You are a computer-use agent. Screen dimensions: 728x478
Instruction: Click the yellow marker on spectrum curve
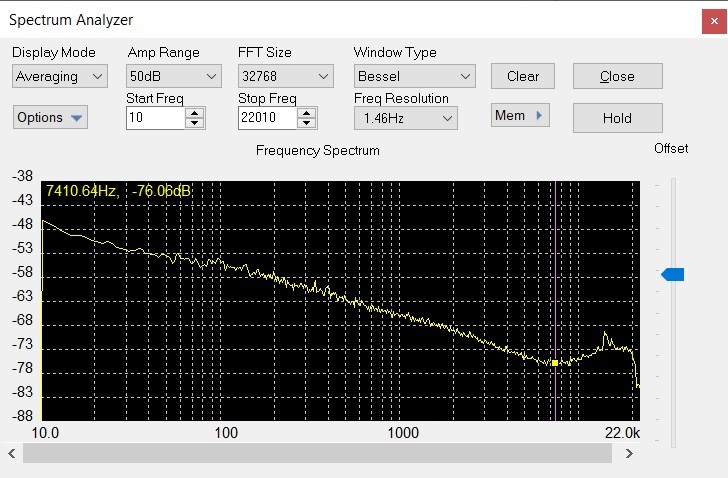tap(555, 362)
